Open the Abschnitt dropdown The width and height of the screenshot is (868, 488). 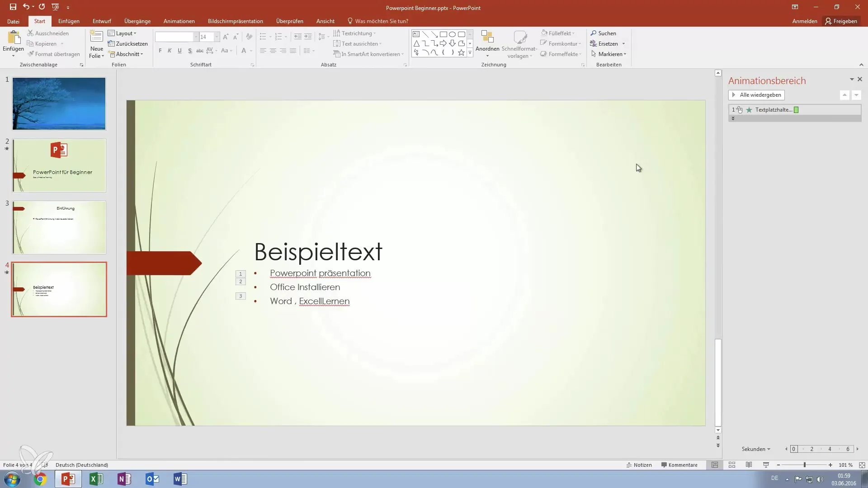pyautogui.click(x=126, y=54)
